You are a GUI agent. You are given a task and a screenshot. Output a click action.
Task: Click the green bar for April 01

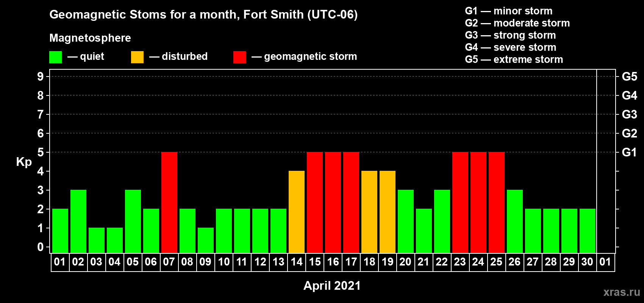tap(60, 231)
